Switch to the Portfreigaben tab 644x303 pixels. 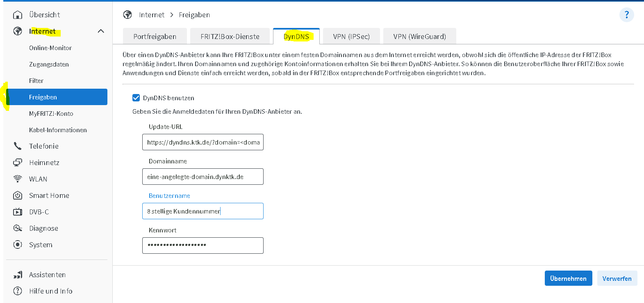pos(155,37)
